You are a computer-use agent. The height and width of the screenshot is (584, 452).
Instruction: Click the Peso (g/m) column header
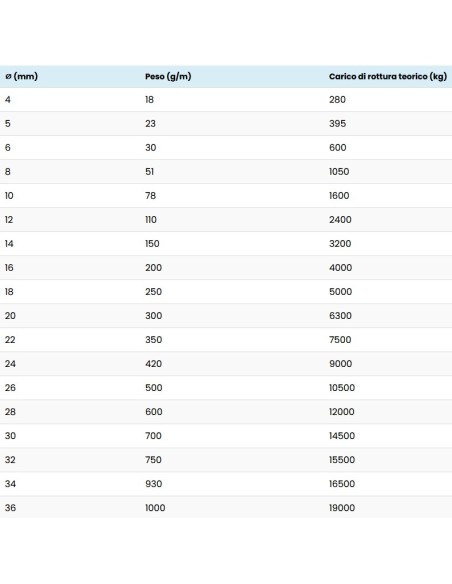pos(168,76)
